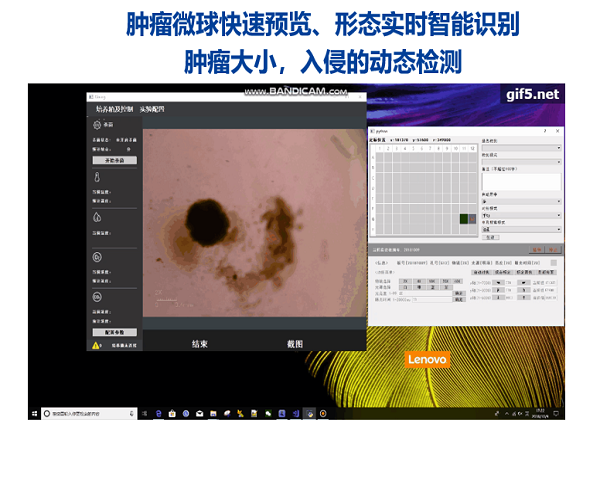Click the thermometer temperature icon
The width and height of the screenshot is (600, 480).
[x=97, y=177]
